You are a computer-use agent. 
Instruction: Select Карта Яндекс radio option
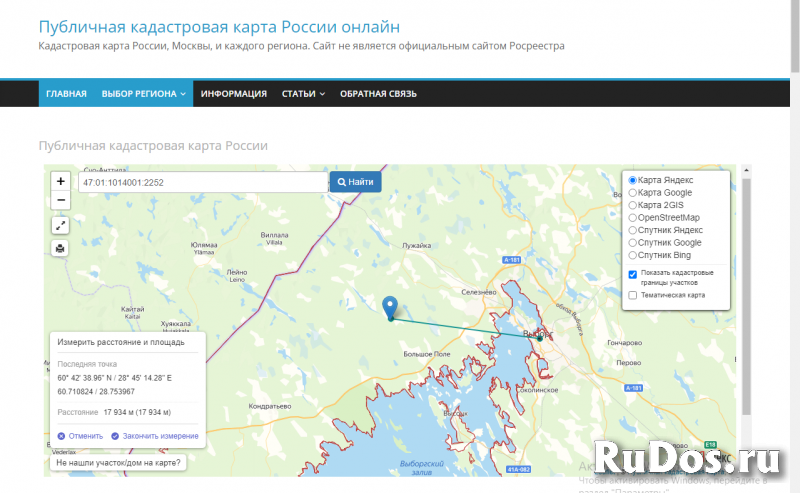coord(633,180)
